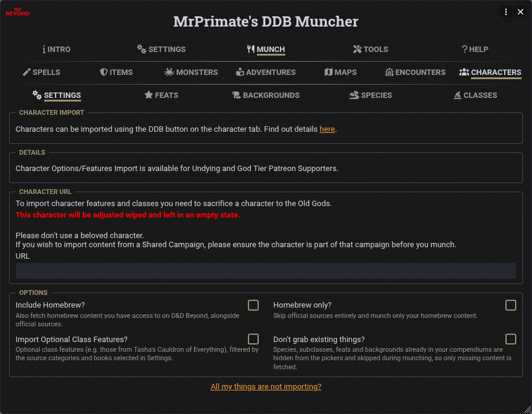
Task: Open the Spells munch section
Action: 41,72
